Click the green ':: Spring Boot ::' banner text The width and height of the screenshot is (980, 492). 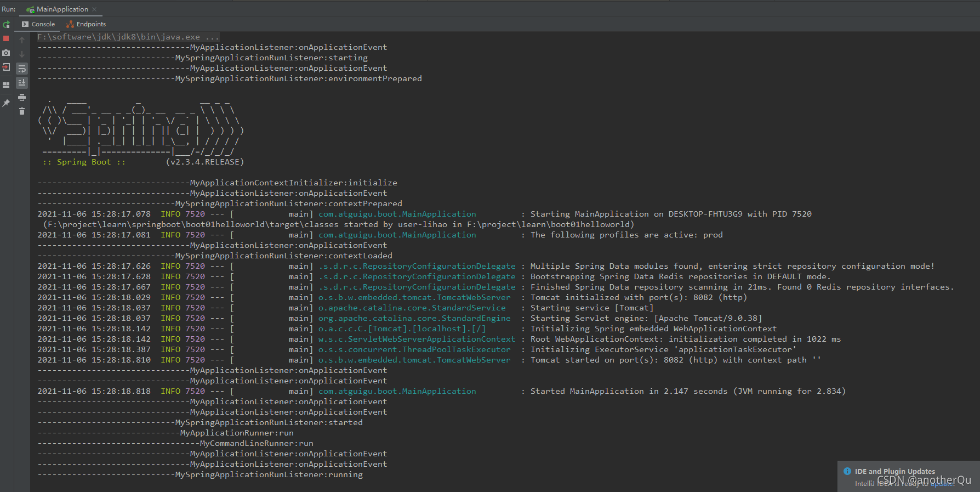click(84, 162)
